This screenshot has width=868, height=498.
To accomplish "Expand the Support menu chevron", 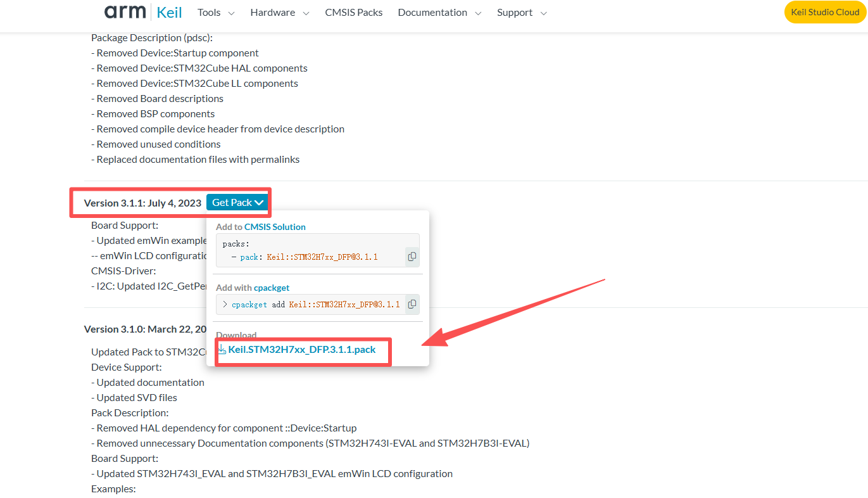I will coord(543,13).
